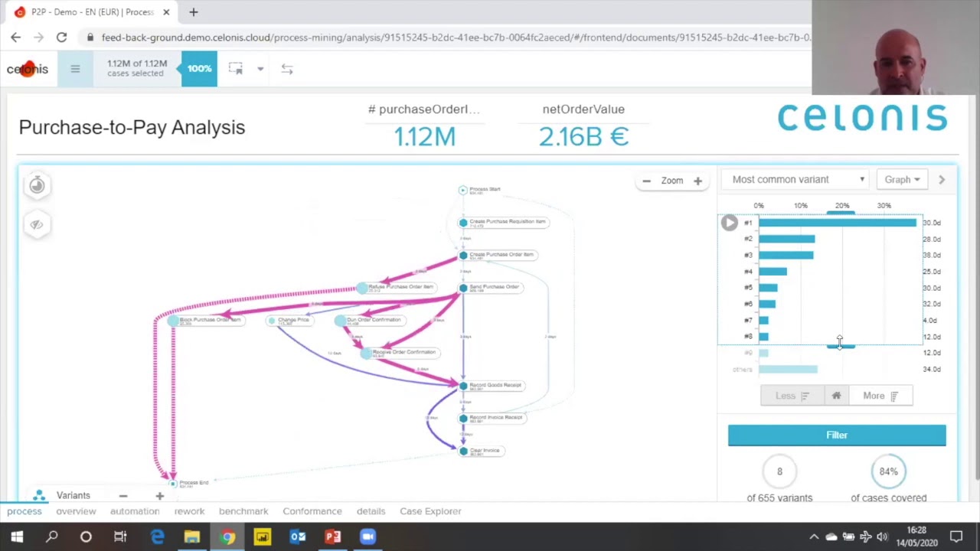Click the Less variants button
Viewport: 980px width, 551px height.
point(792,396)
